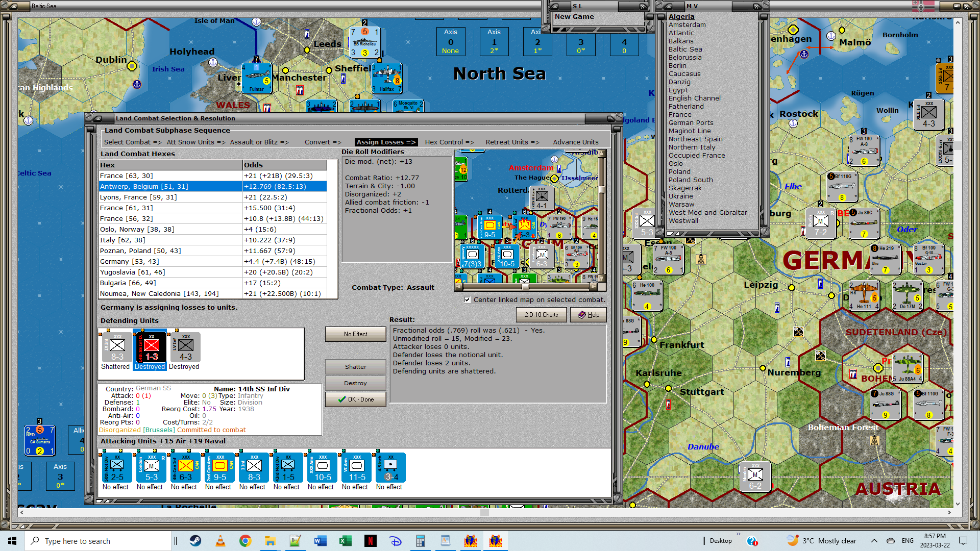
Task: Open Google Chrome from the taskbar
Action: (246, 541)
